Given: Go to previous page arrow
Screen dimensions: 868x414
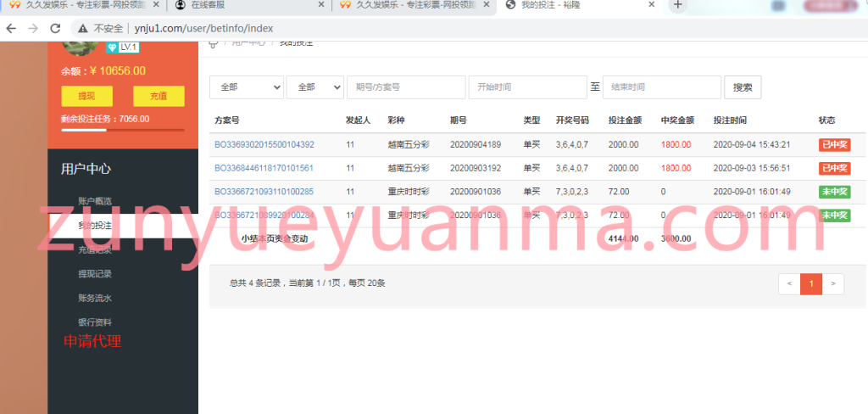Looking at the screenshot, I should [789, 283].
